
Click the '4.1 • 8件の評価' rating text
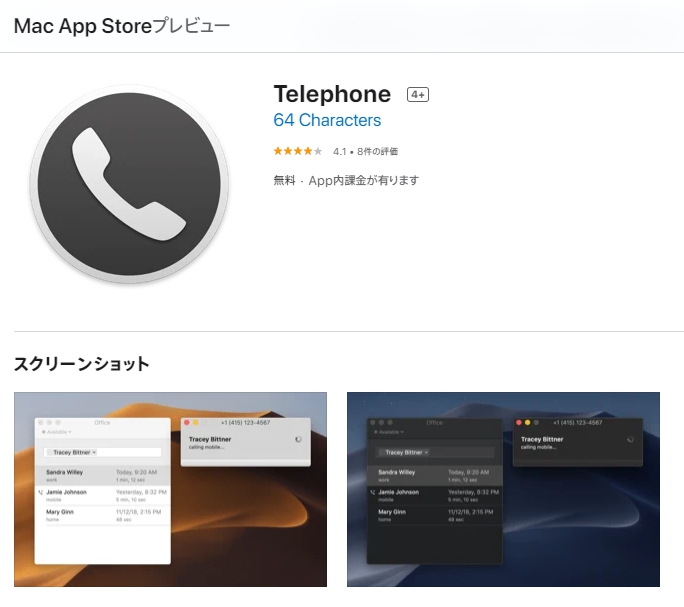366,151
